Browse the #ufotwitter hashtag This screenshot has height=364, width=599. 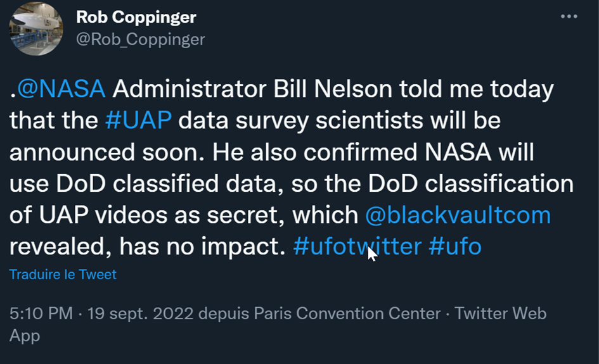357,246
